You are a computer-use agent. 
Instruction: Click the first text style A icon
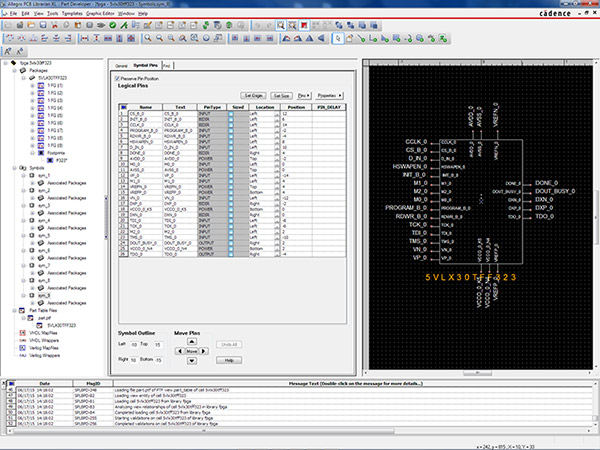pyautogui.click(x=8, y=51)
